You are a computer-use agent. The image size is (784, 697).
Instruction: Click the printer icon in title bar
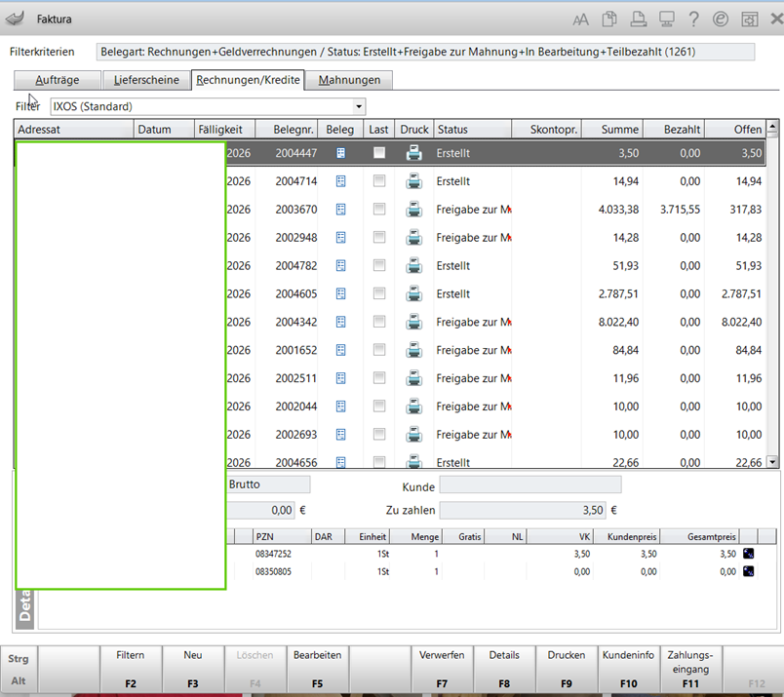tap(638, 19)
